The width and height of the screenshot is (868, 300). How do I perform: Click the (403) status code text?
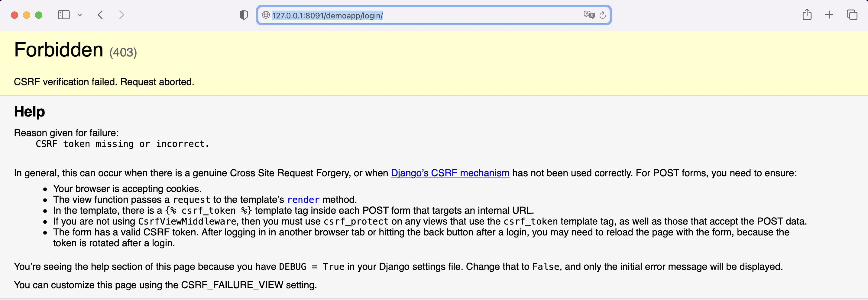point(123,53)
